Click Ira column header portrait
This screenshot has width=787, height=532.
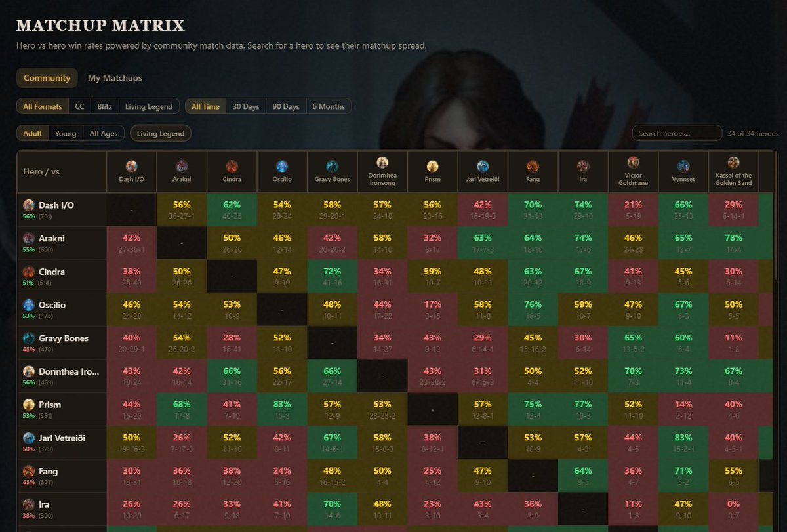pos(583,166)
